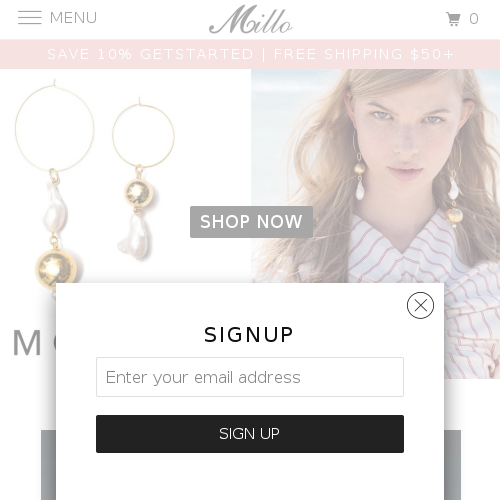Click the SAVE 10% GETSTARTED promo text
The height and width of the screenshot is (500, 500).
(x=150, y=54)
